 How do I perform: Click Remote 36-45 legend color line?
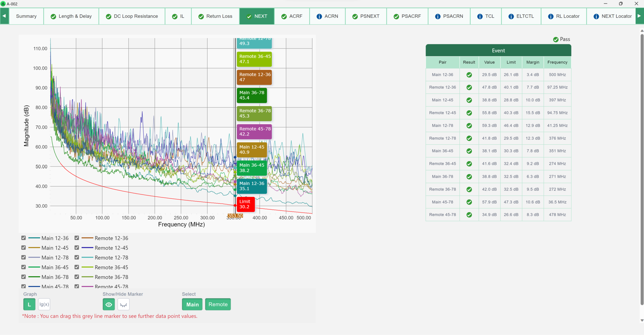(87, 267)
